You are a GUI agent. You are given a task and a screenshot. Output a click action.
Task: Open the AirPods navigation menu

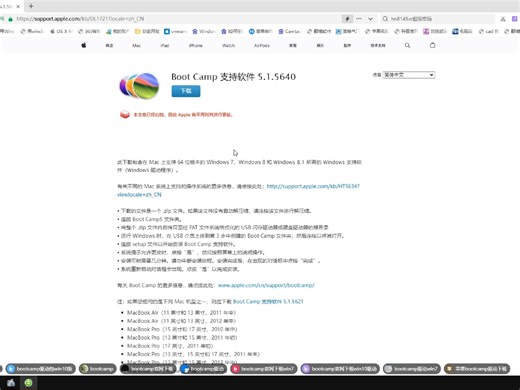pyautogui.click(x=262, y=45)
